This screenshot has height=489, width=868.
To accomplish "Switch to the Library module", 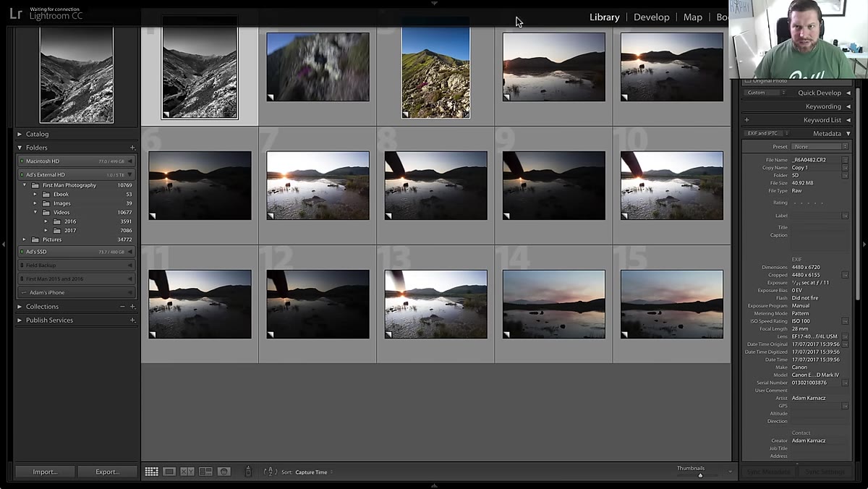I will point(605,17).
